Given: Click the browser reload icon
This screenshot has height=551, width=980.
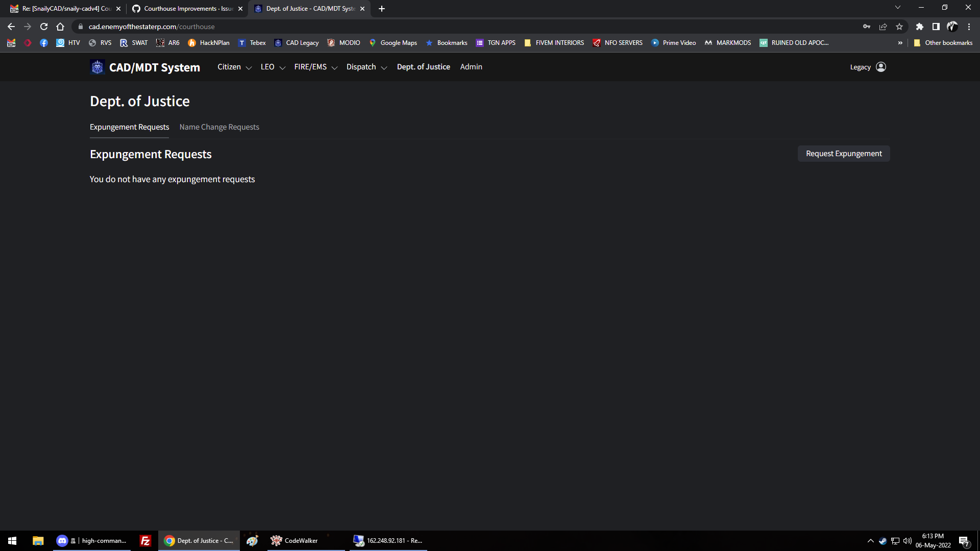Looking at the screenshot, I should [x=44, y=27].
